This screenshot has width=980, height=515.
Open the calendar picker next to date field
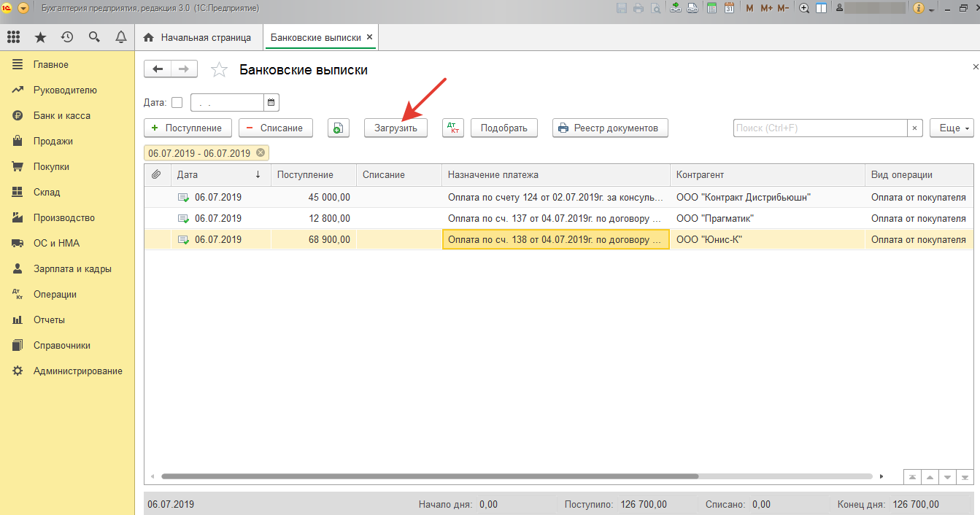tap(271, 103)
